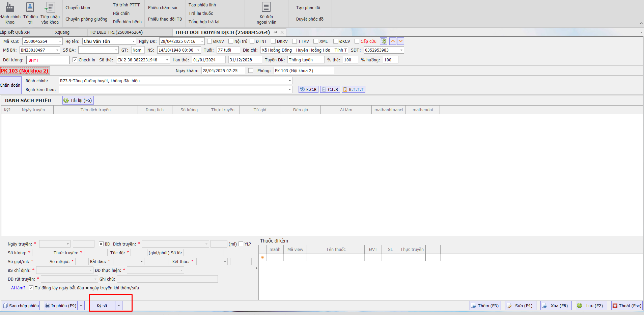Expand the Bệnh chính dropdown

[289, 81]
